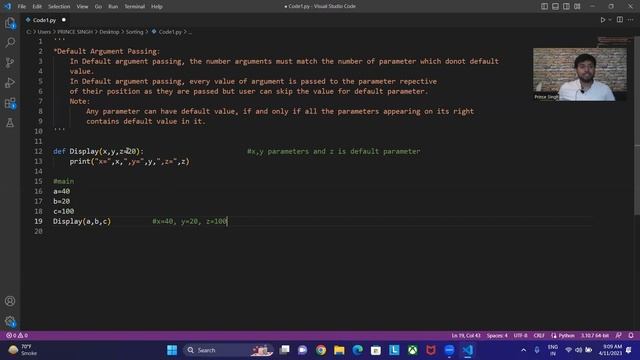
Task: Open Task View on taskbar
Action: pyautogui.click(x=284, y=350)
